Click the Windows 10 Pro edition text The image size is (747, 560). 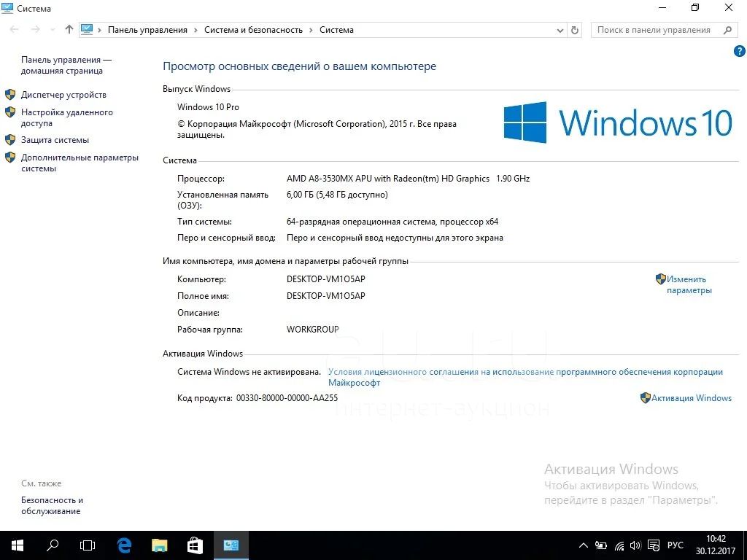(208, 107)
